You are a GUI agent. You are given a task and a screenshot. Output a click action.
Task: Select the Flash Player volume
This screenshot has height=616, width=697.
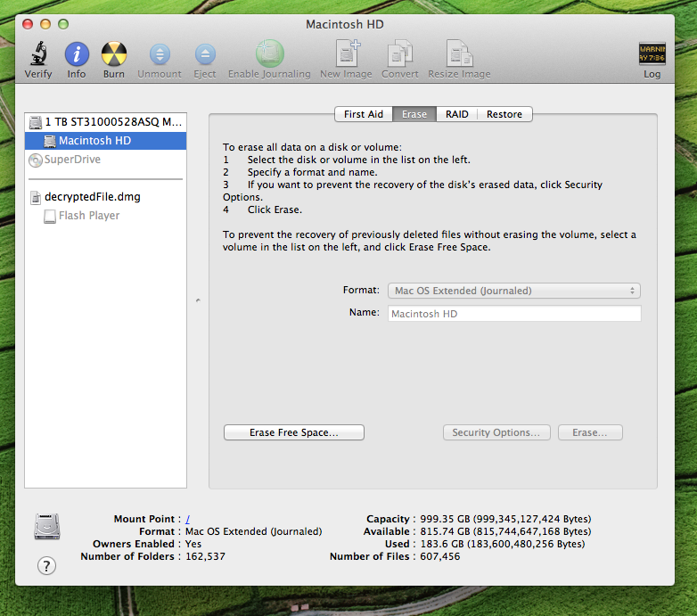106,216
